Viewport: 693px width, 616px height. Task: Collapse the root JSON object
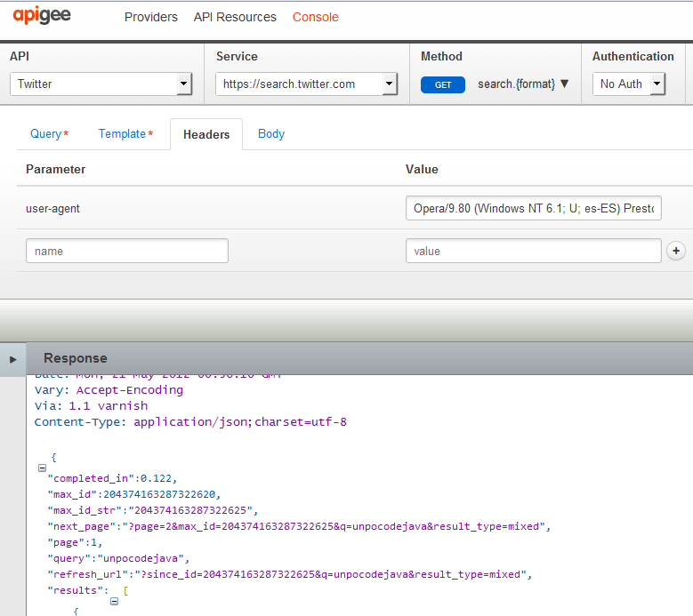(42, 468)
